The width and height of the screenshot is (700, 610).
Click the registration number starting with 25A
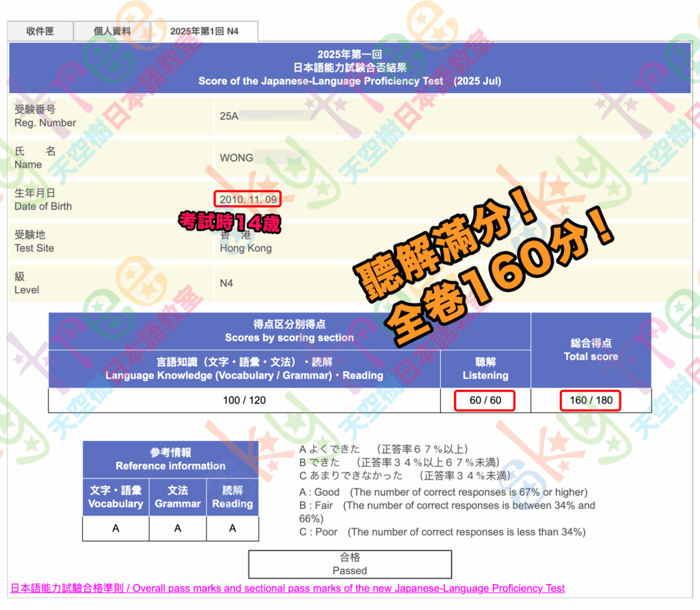(x=229, y=116)
